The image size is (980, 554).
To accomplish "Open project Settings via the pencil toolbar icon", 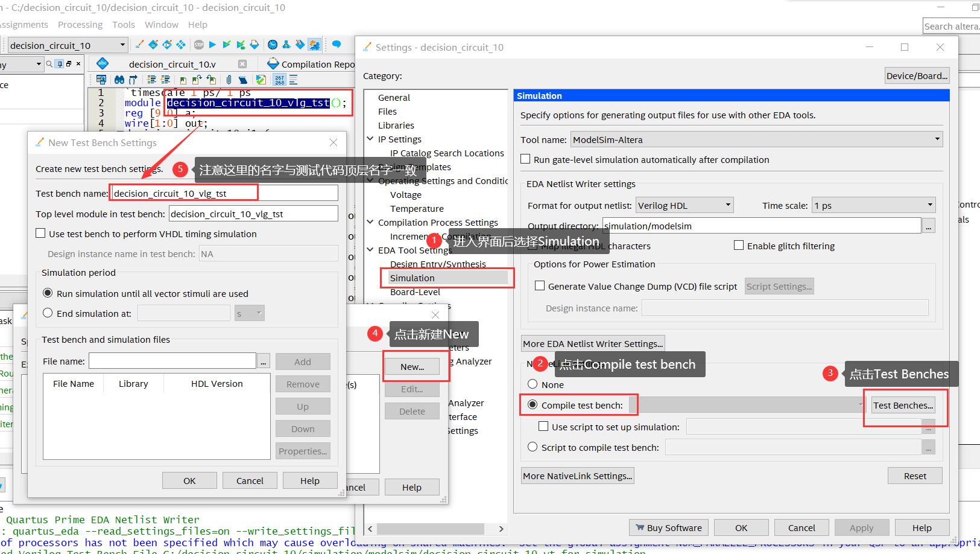I will [x=140, y=45].
